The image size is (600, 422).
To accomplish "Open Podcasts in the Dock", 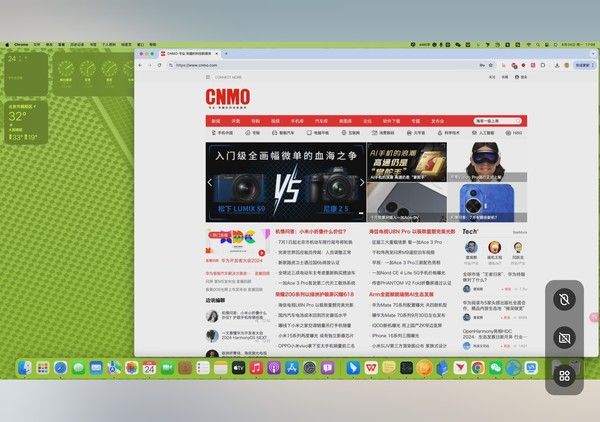I will (274, 368).
